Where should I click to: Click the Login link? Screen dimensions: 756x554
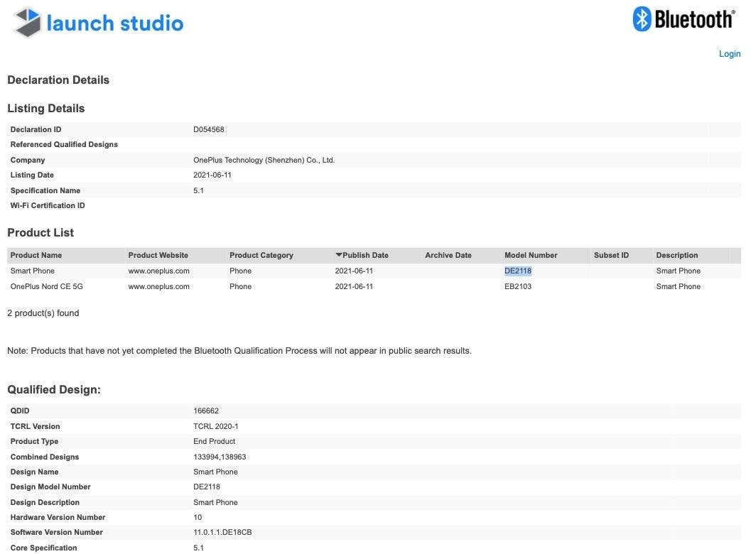coord(730,53)
